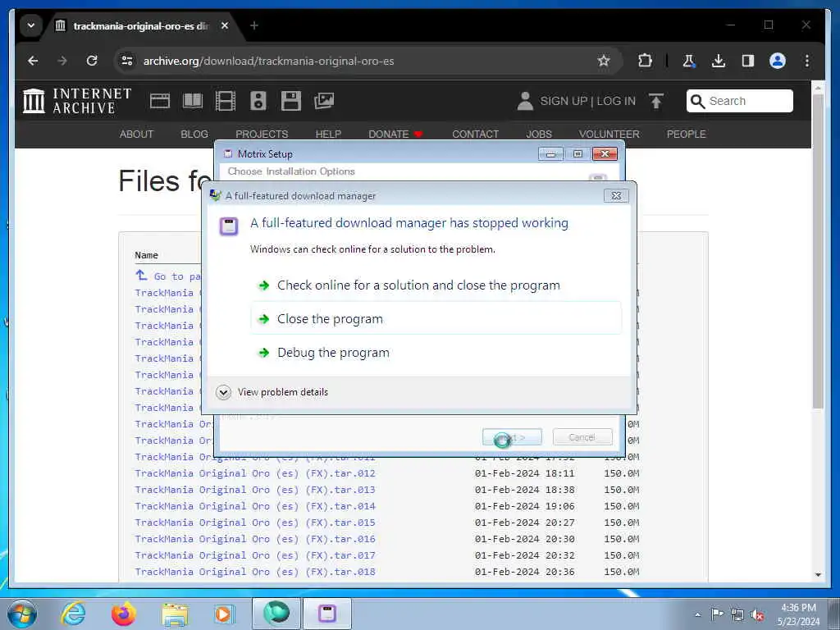Open the Extensions puzzle icon
Screen dimensions: 840x630
645,61
